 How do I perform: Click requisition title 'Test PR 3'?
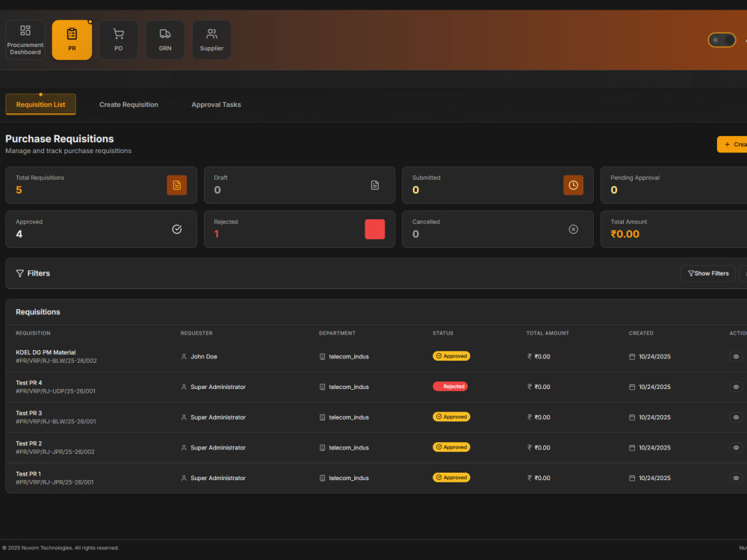pyautogui.click(x=29, y=414)
